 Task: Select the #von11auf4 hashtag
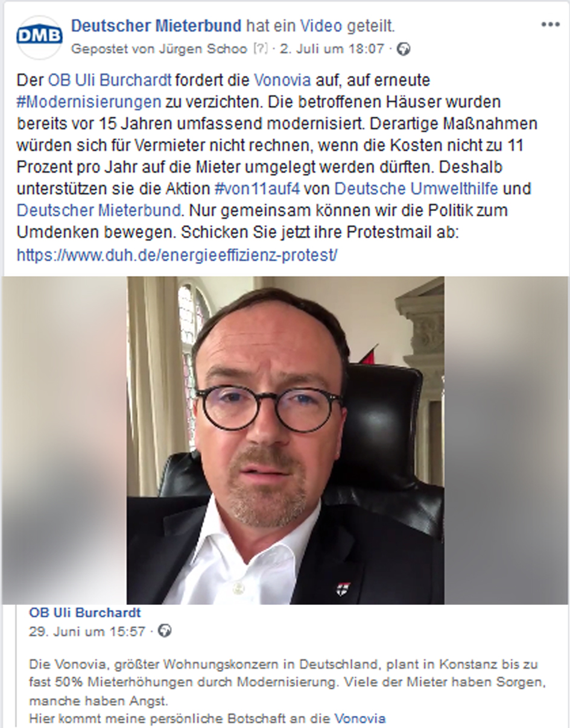click(257, 189)
